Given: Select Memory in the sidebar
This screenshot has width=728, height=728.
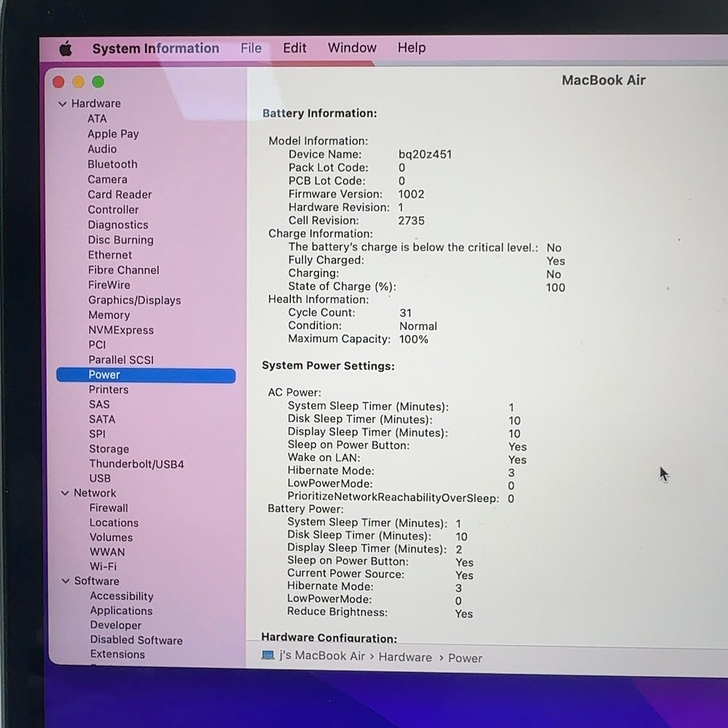Looking at the screenshot, I should point(109,315).
